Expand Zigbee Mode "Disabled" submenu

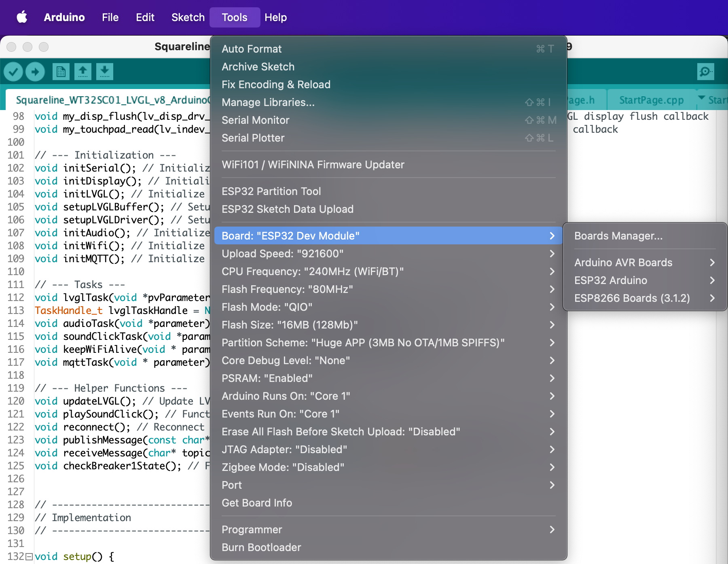pyautogui.click(x=388, y=467)
